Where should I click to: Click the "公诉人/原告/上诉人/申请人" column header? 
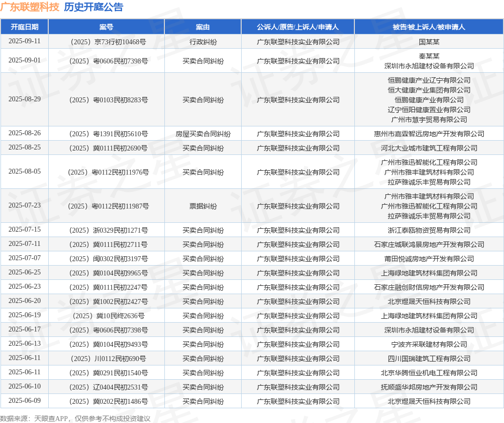point(298,27)
